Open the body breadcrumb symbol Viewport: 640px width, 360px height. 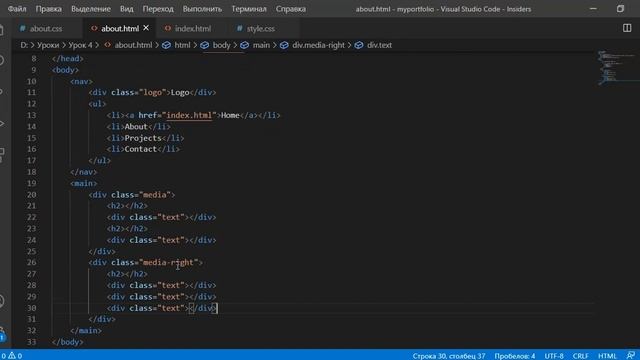coord(221,45)
